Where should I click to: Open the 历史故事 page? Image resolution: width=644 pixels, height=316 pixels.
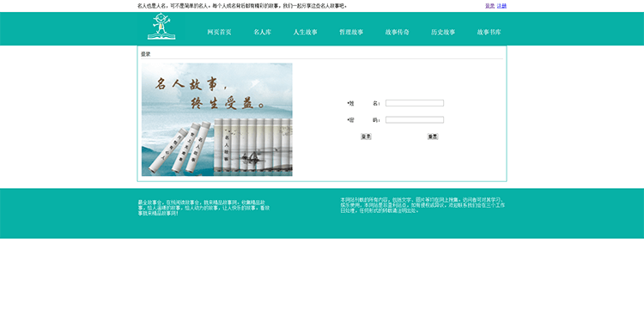click(x=443, y=32)
